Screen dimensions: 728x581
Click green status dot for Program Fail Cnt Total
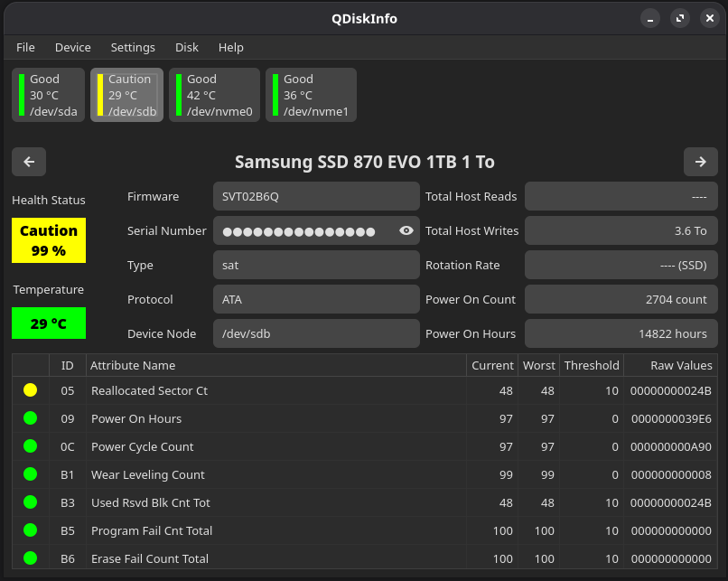point(30,529)
